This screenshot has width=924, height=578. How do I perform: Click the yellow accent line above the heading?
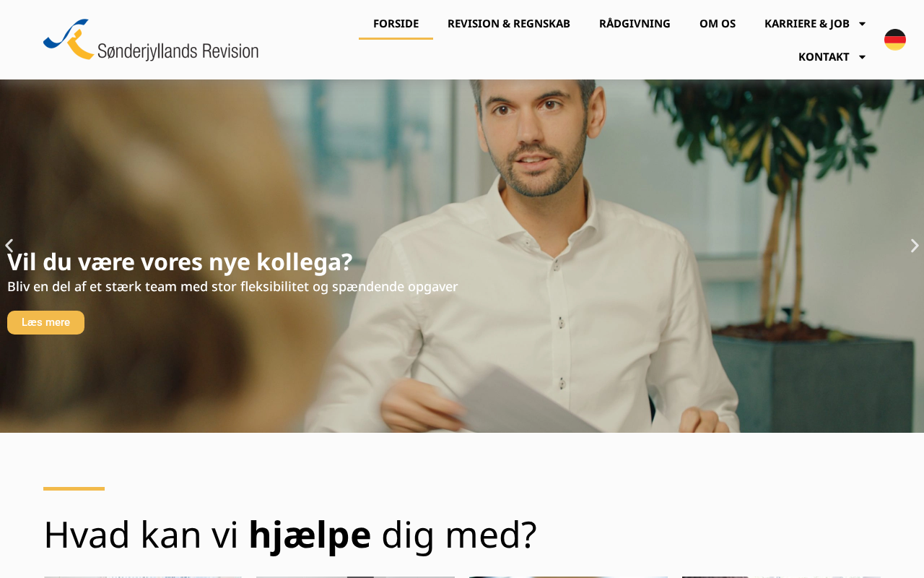click(74, 488)
